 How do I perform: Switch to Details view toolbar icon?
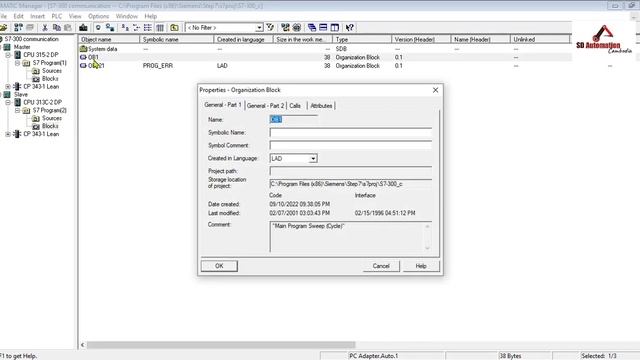tap(160, 27)
